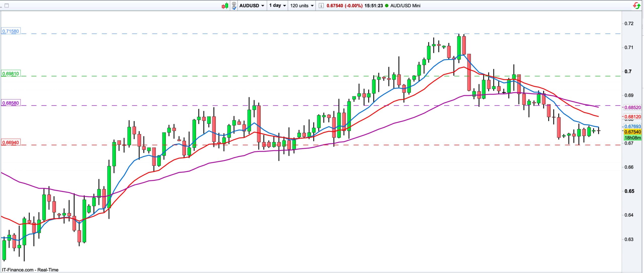Click the 0.67693 blue moving average price tag
Image resolution: width=644 pixels, height=273 pixels.
633,126
